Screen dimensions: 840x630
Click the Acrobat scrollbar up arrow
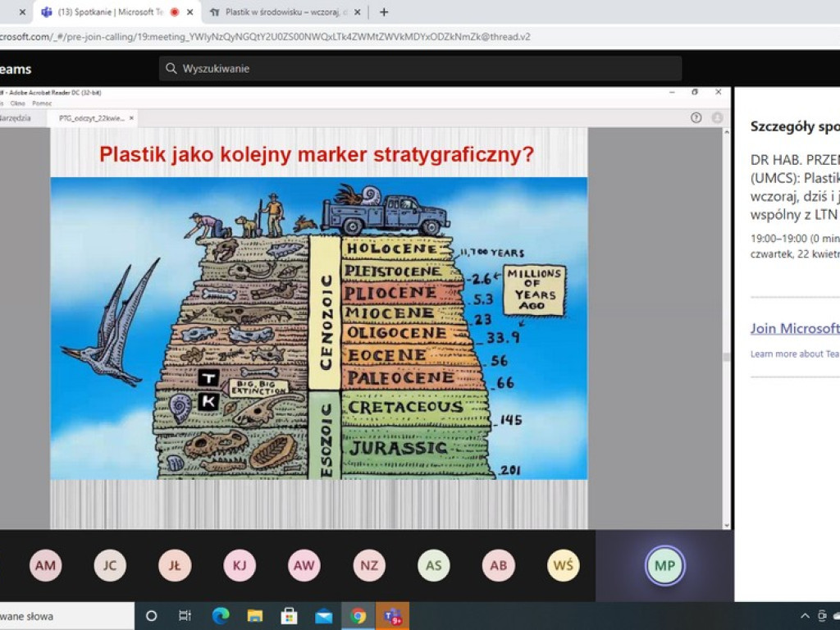tap(727, 131)
